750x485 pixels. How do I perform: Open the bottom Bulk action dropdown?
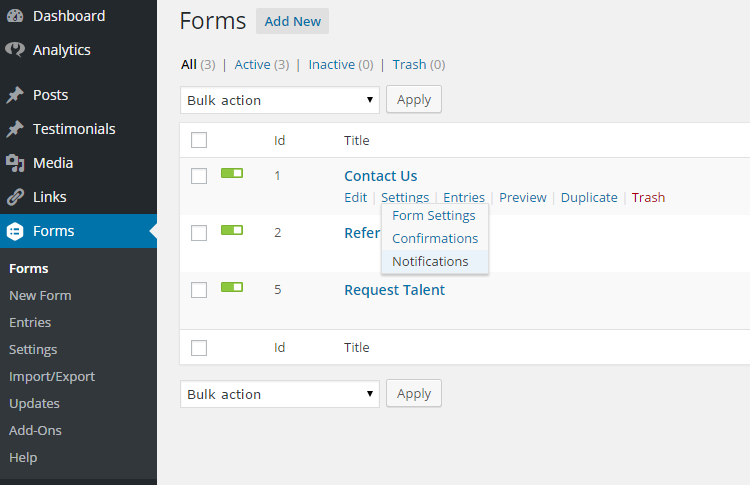[280, 394]
